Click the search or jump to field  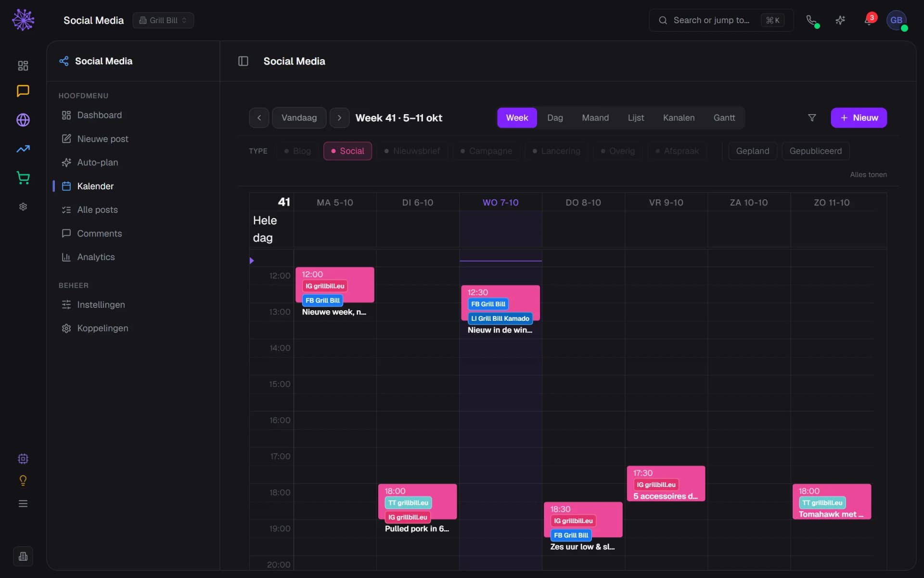pos(721,20)
